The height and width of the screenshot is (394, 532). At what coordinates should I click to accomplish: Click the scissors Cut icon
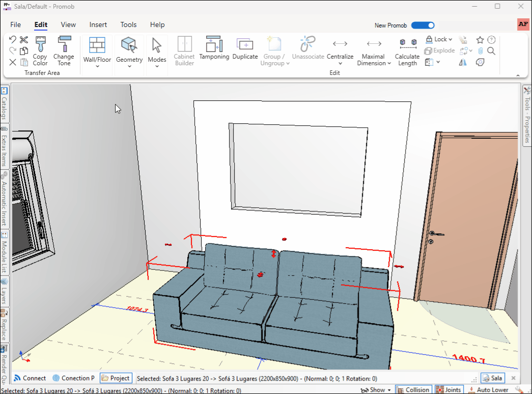[x=24, y=39]
